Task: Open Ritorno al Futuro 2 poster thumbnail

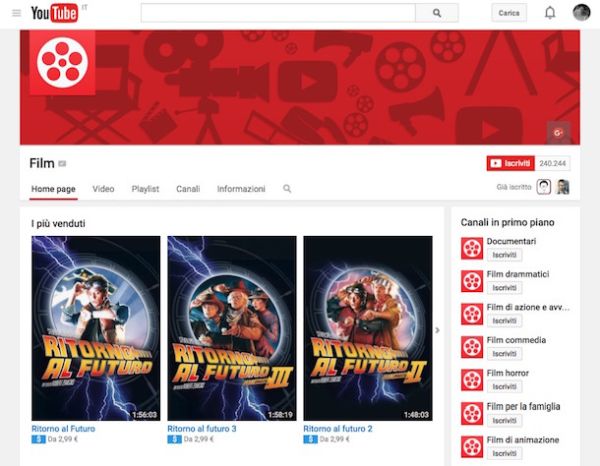Action: click(367, 327)
